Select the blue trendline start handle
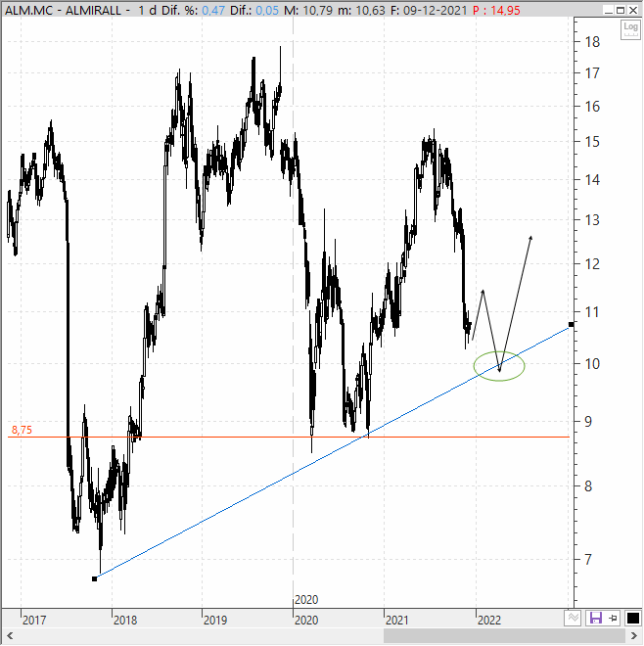This screenshot has height=646, width=644. [94, 578]
